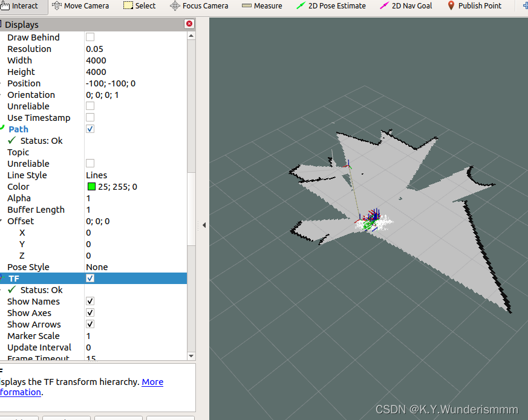528x420 pixels.
Task: Uncheck the TF display checkbox
Action: (90, 279)
